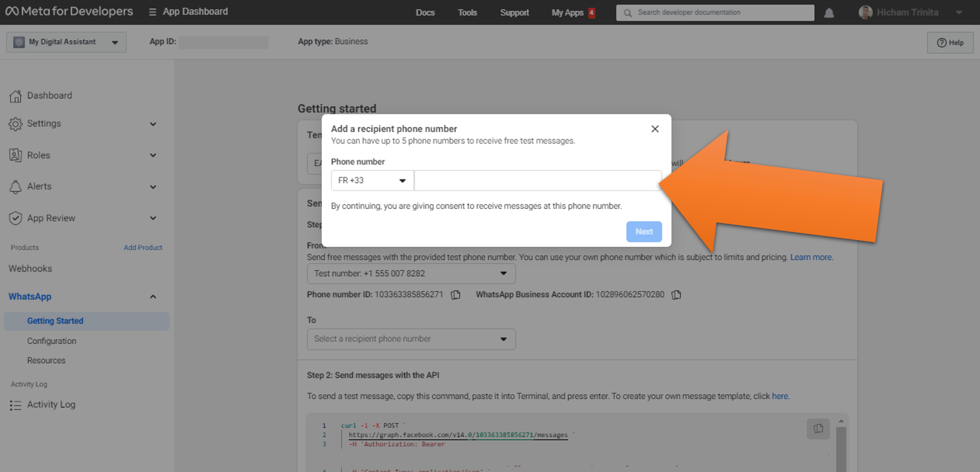Screen dimensions: 980x472
Task: Click the Meta for Developers logo
Action: pos(69,12)
